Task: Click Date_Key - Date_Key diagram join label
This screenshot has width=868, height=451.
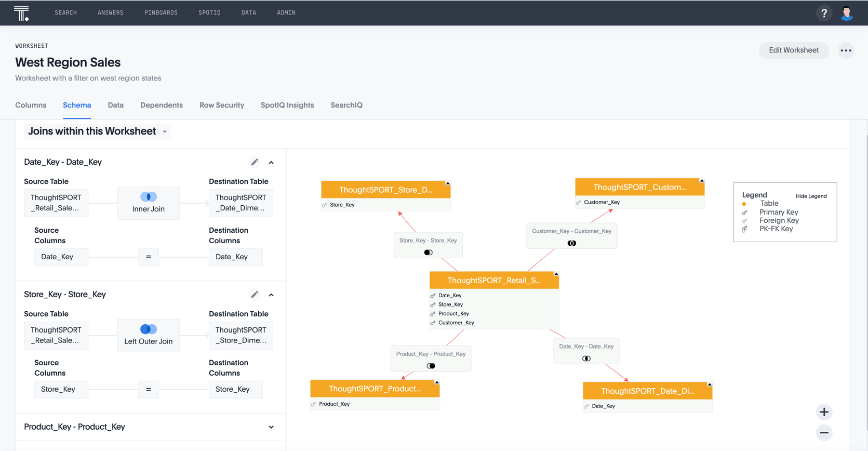Action: 586,347
